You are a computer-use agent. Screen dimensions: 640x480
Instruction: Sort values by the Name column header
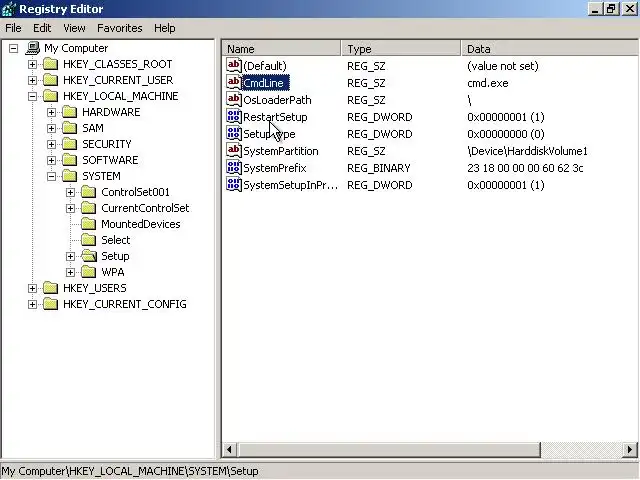[282, 49]
